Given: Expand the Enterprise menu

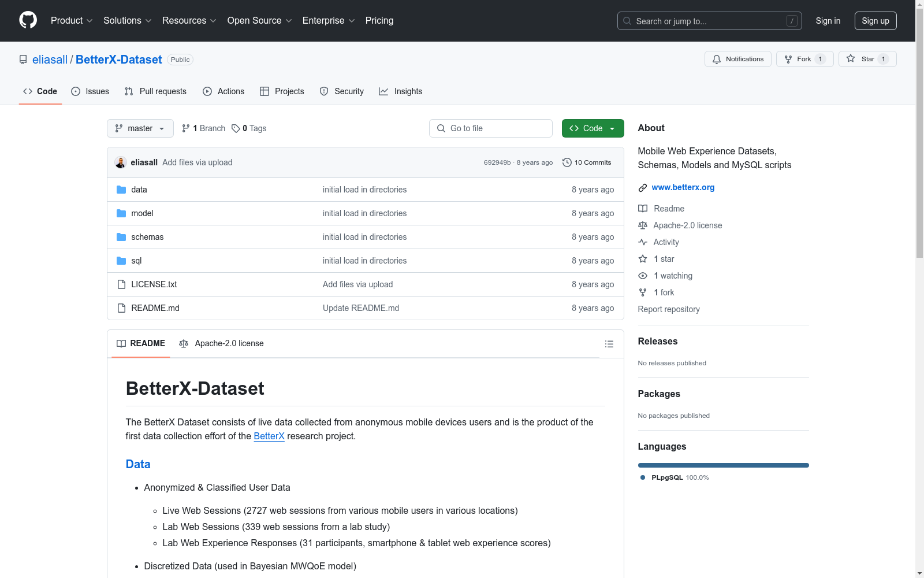Looking at the screenshot, I should (x=329, y=21).
